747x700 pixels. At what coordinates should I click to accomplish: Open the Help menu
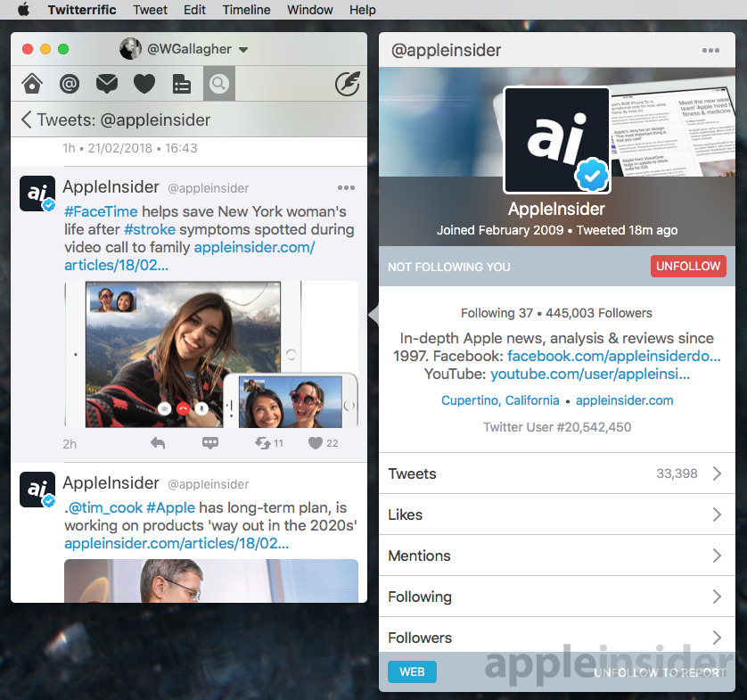point(363,10)
